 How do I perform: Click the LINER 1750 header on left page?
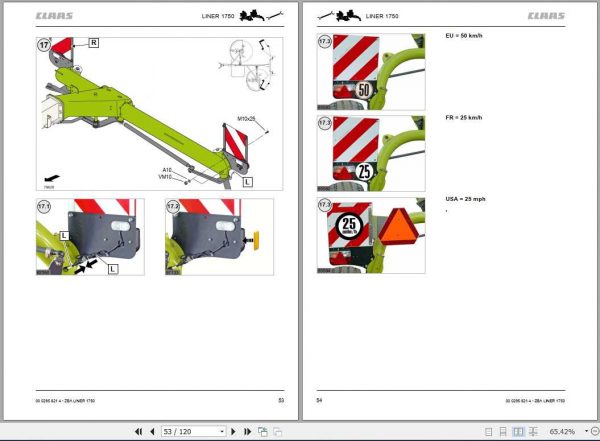(218, 16)
